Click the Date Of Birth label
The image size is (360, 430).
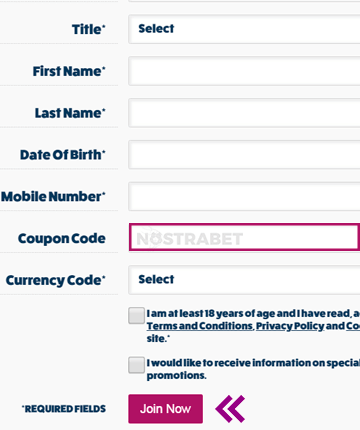pos(63,155)
